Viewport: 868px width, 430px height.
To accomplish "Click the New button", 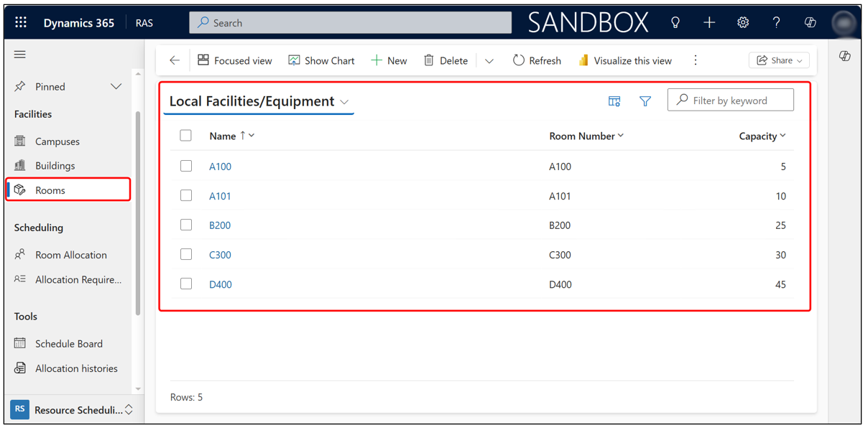I will pyautogui.click(x=389, y=61).
